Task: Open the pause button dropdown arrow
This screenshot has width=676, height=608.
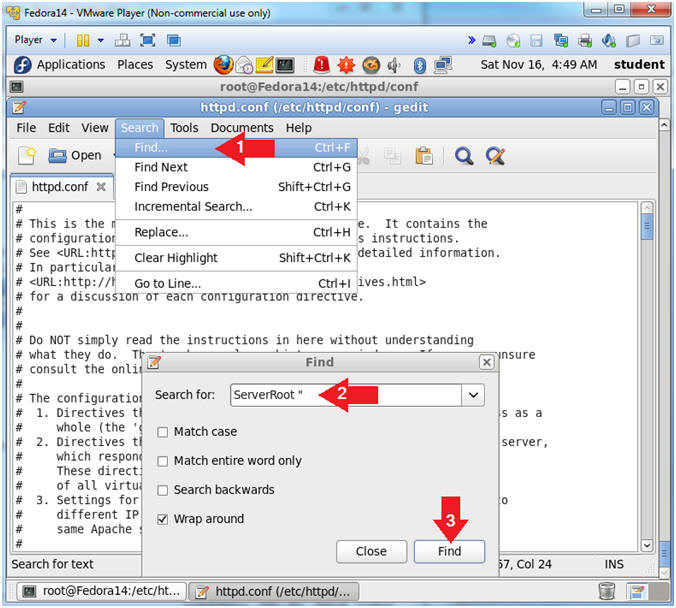Action: coord(100,41)
